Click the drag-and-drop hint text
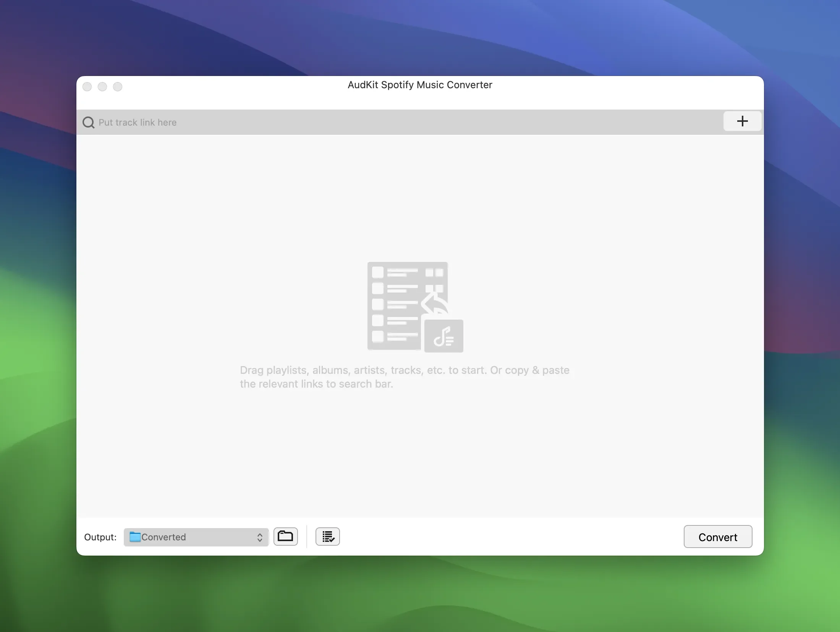 [405, 377]
